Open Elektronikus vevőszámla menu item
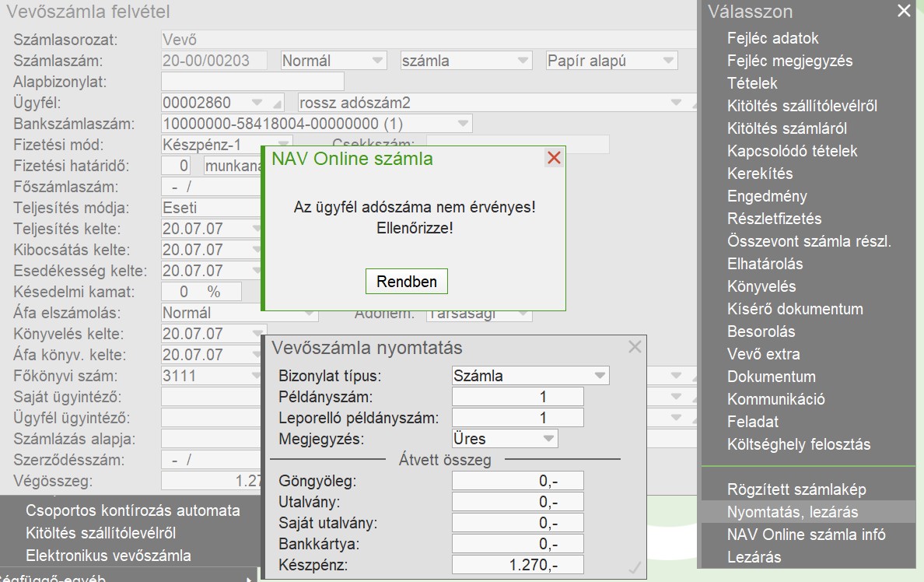 108,556
